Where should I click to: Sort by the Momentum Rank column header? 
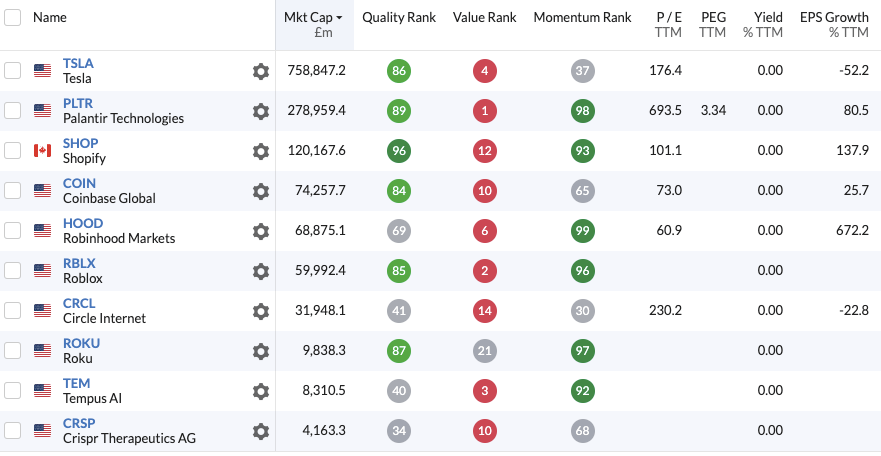point(582,18)
